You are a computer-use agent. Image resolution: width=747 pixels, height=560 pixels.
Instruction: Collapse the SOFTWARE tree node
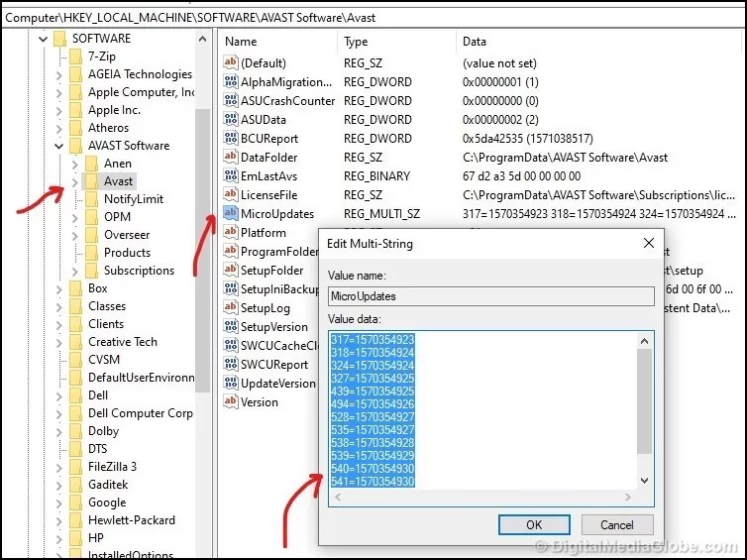tap(43, 39)
